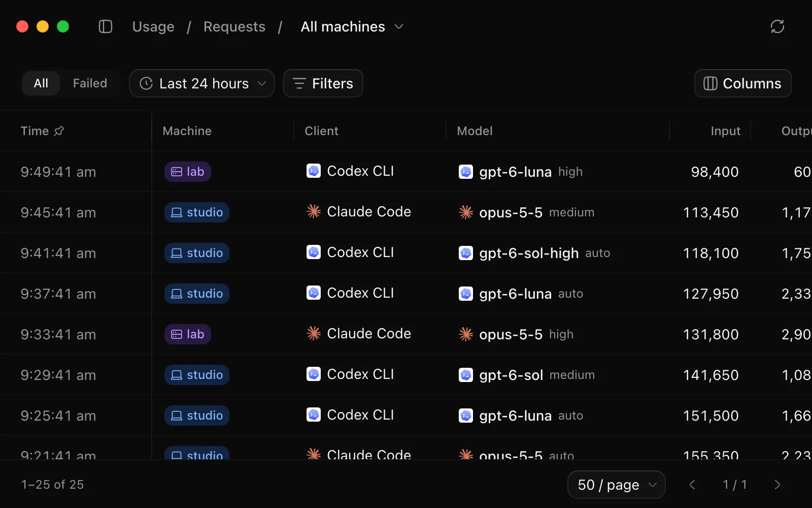The height and width of the screenshot is (508, 812).
Task: Click the pin icon beside Time
Action: tap(59, 131)
